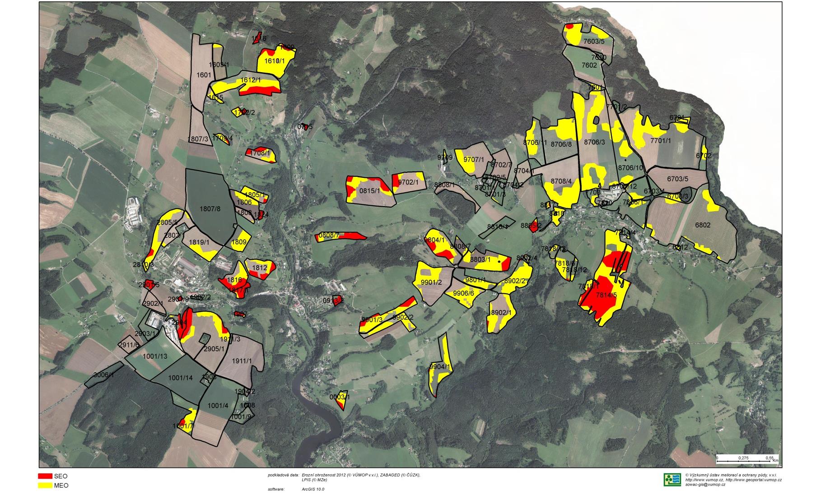Viewport: 821px width, 504px height.
Task: Click the 'LPIS (© MZe)' source text
Action: click(x=315, y=479)
